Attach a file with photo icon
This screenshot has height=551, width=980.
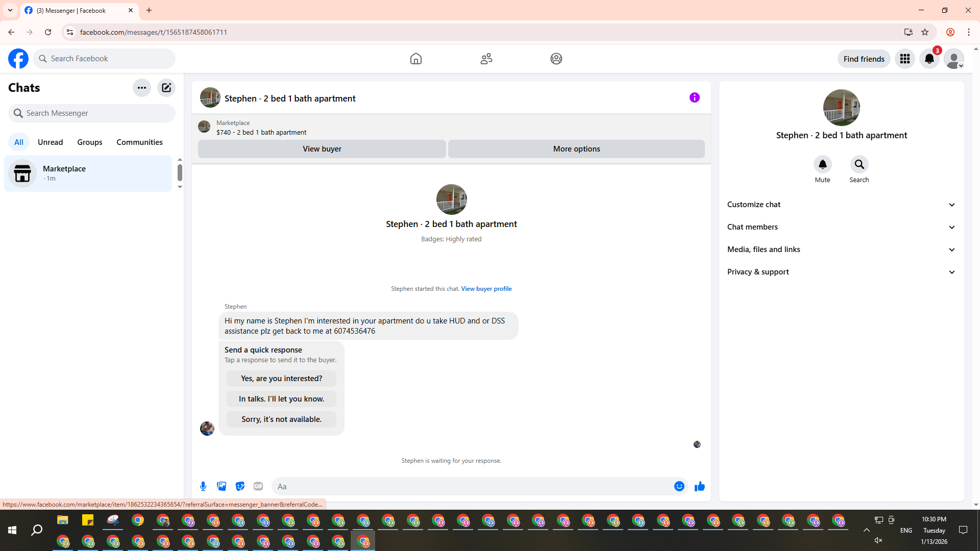pyautogui.click(x=222, y=486)
